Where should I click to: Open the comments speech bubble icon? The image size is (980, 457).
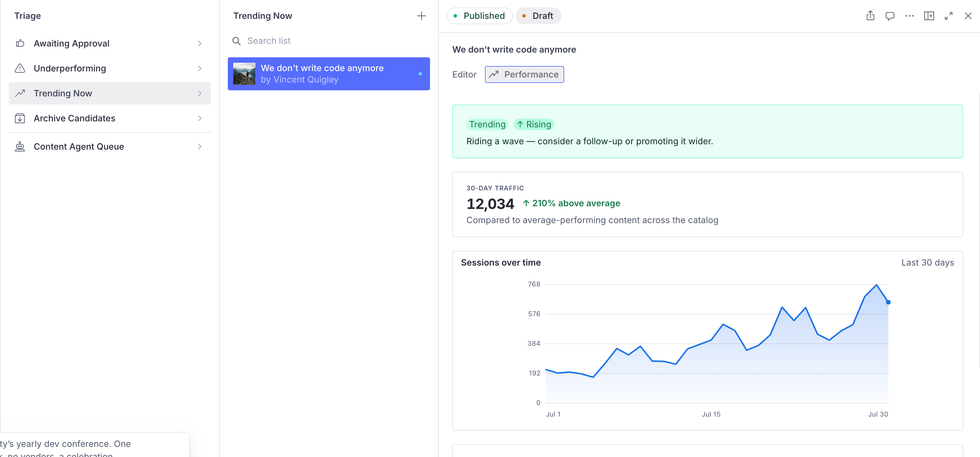[x=889, y=16]
